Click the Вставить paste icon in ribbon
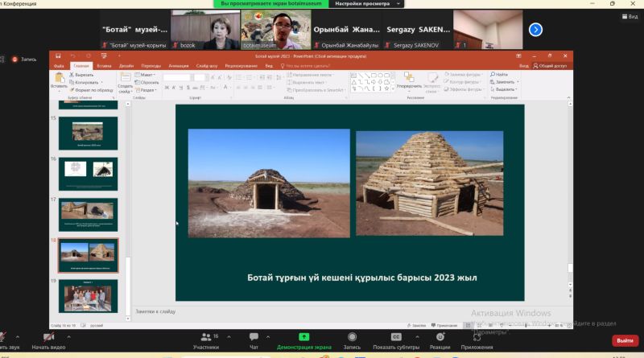Image resolution: width=644 pixels, height=358 pixels. [x=59, y=80]
